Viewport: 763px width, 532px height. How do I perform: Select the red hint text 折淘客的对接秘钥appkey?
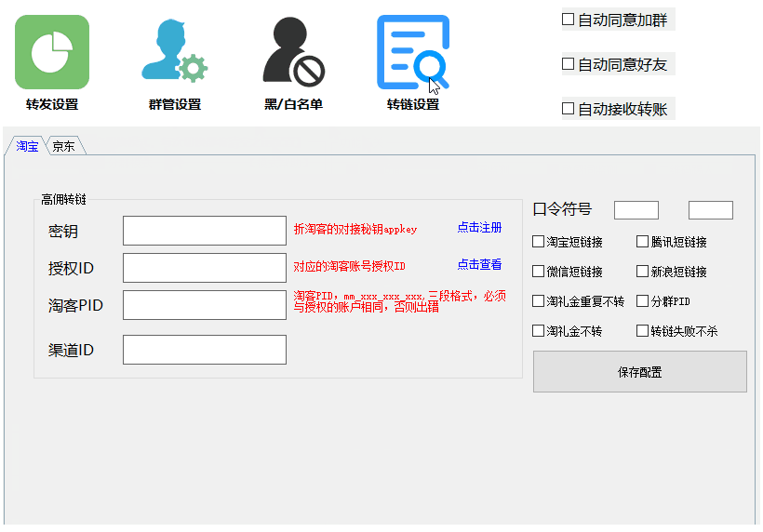point(355,229)
